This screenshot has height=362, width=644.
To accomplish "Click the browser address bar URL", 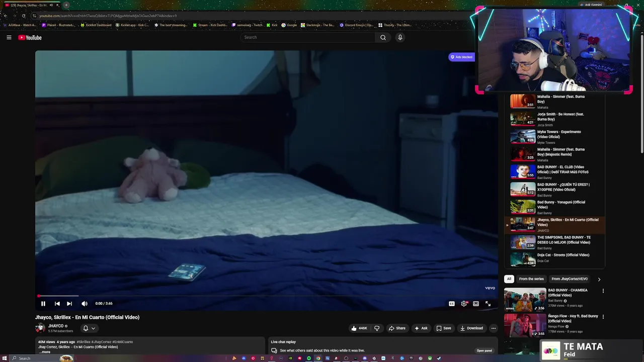I will 108,16.
